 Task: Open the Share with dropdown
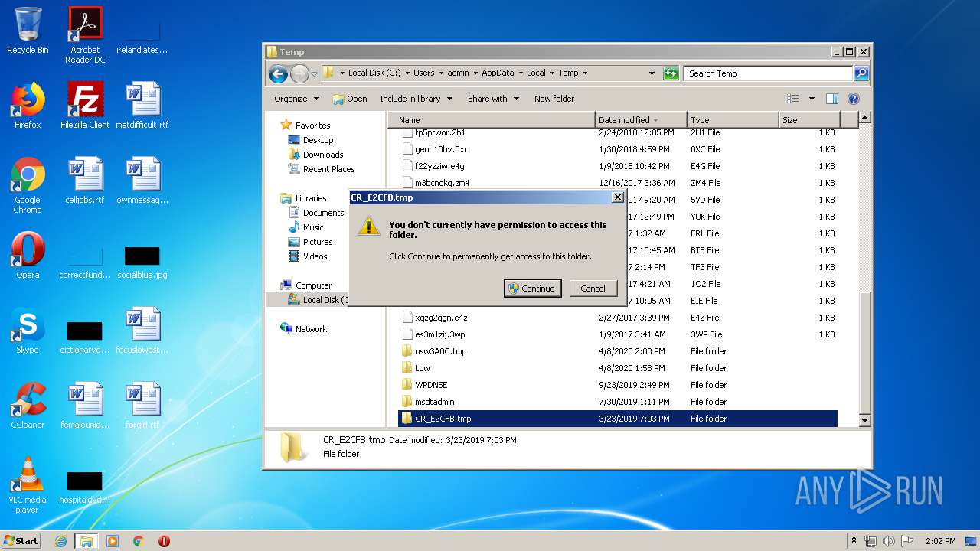[x=493, y=99]
